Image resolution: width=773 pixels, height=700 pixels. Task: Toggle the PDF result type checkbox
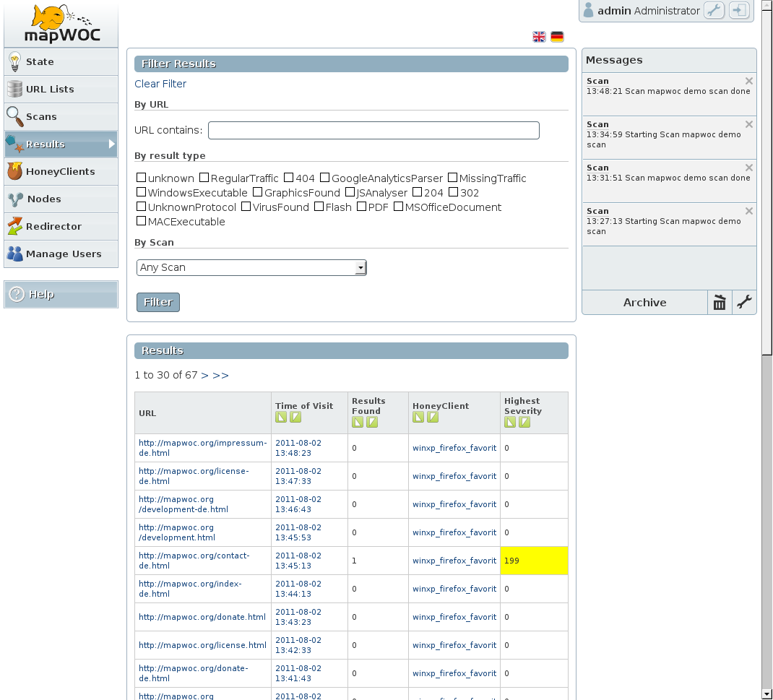click(361, 207)
